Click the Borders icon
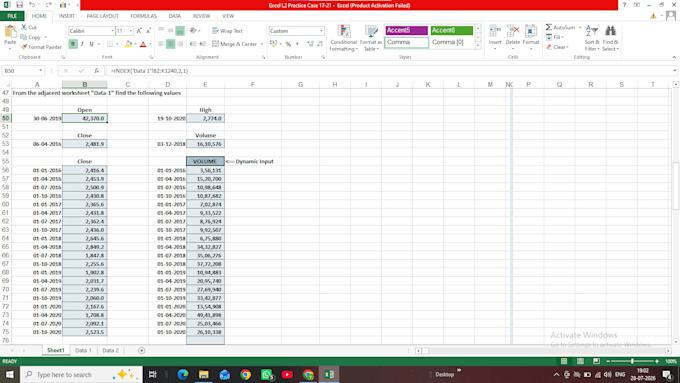The height and width of the screenshot is (383, 680). (110, 44)
